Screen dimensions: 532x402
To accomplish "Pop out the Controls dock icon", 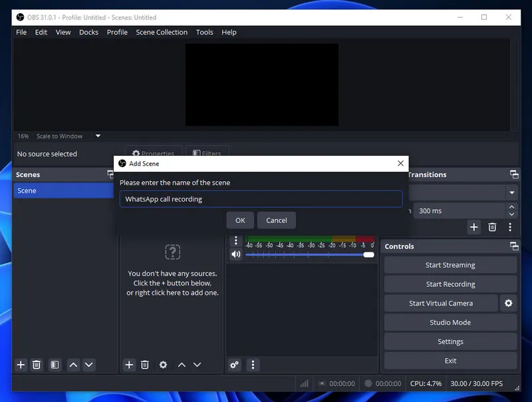I will pos(514,246).
